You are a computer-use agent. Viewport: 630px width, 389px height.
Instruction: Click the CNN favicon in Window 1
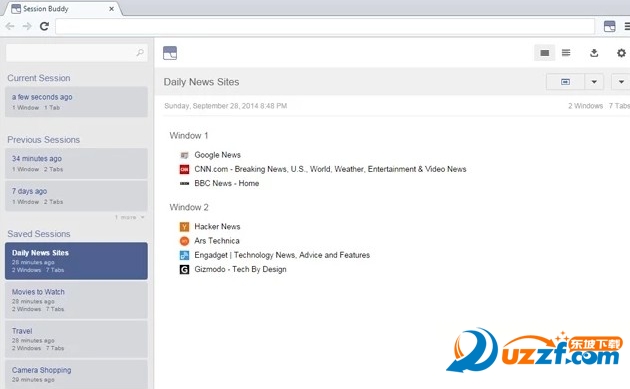tap(184, 170)
